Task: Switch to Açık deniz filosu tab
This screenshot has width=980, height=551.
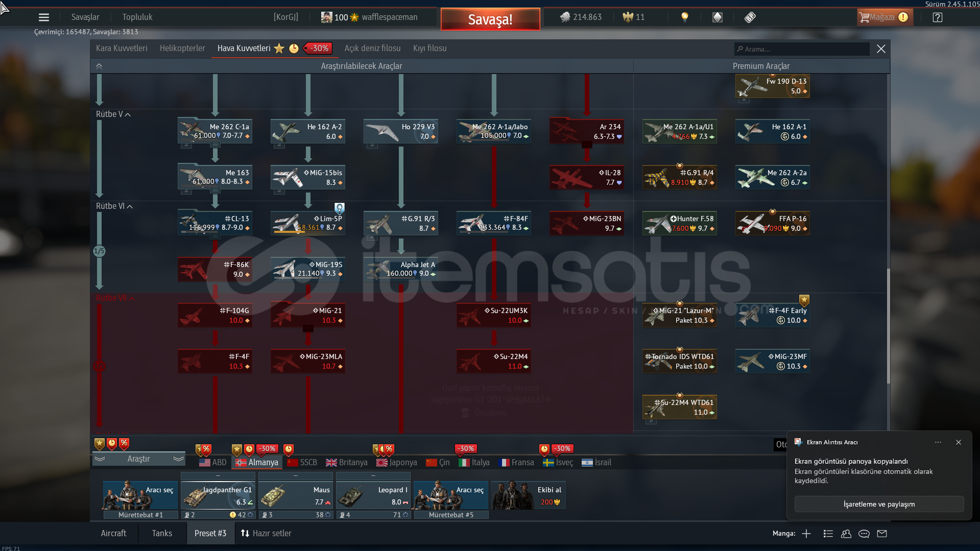Action: (x=372, y=49)
